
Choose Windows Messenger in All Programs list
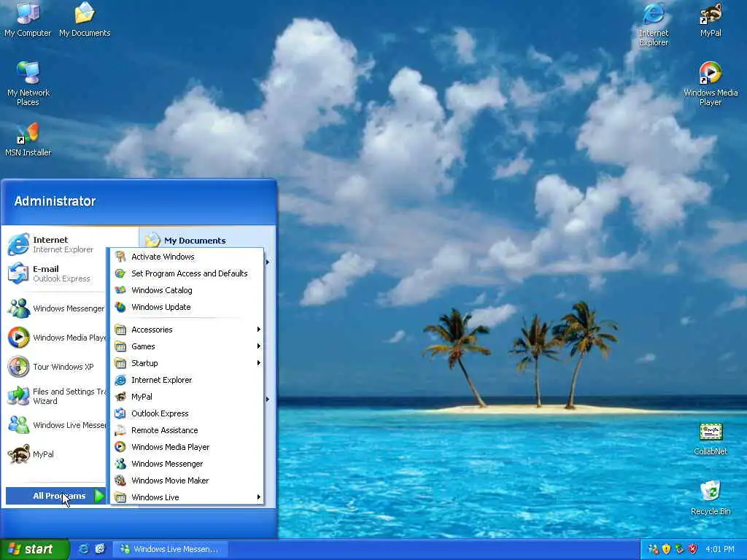point(187,464)
